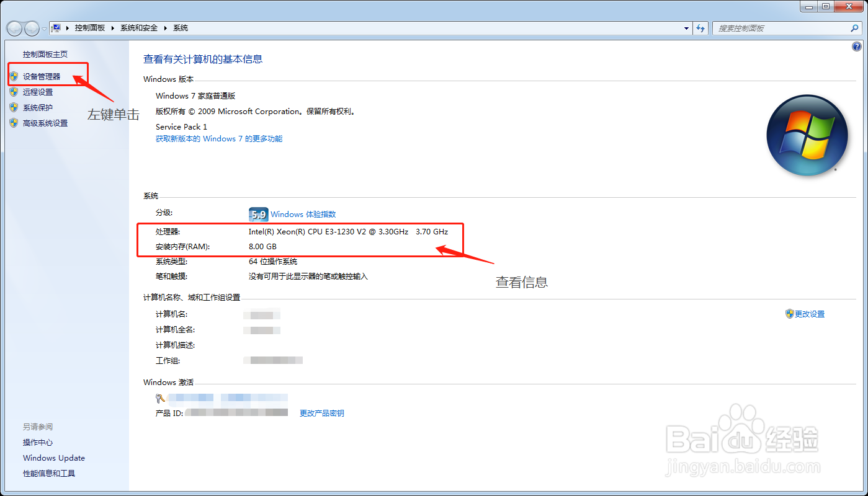Screen dimensions: 868x496
Task: Select 系统和安全 in the address breadcrumb
Action: click(140, 28)
